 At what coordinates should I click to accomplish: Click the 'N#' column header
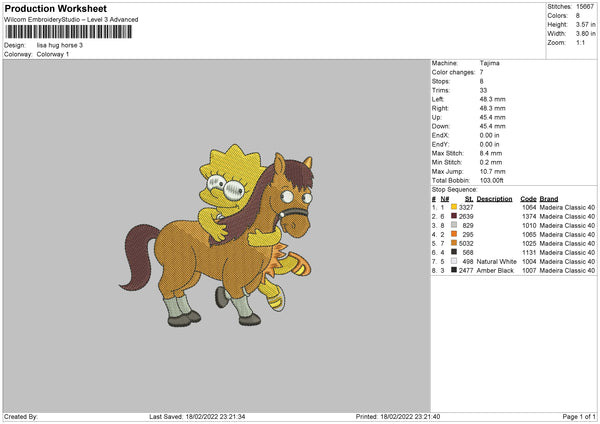pyautogui.click(x=445, y=199)
